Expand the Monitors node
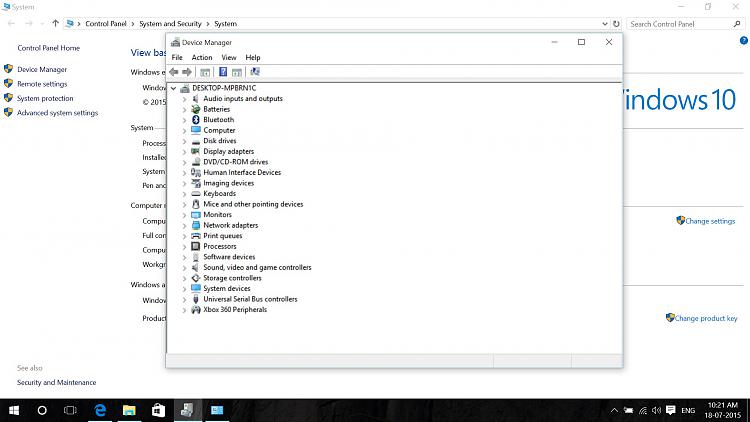This screenshot has width=750, height=422. tap(184, 215)
